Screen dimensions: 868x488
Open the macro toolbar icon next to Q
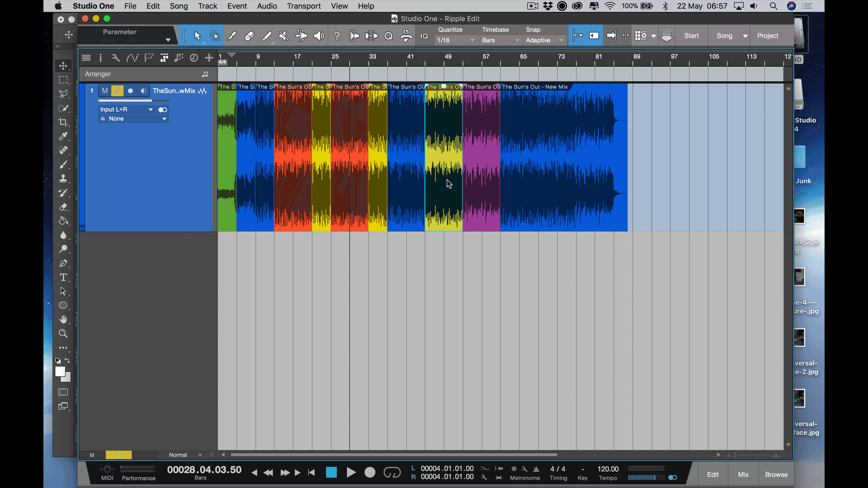(x=406, y=36)
